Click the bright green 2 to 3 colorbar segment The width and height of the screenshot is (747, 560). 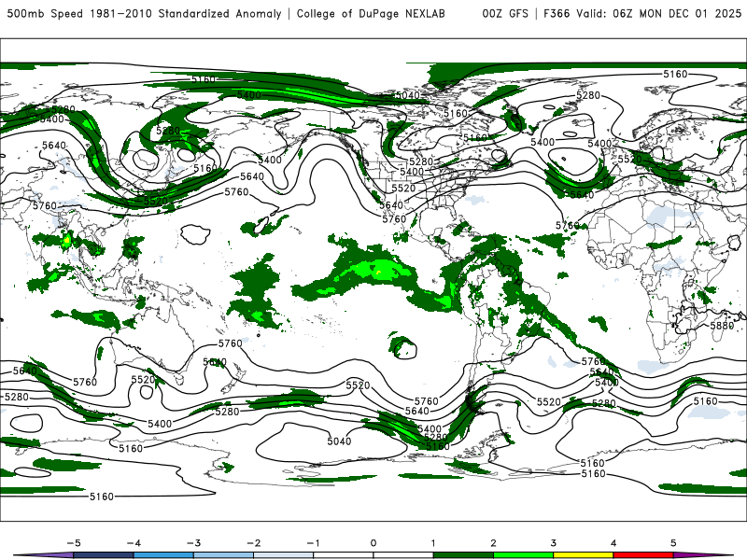pyautogui.click(x=524, y=555)
